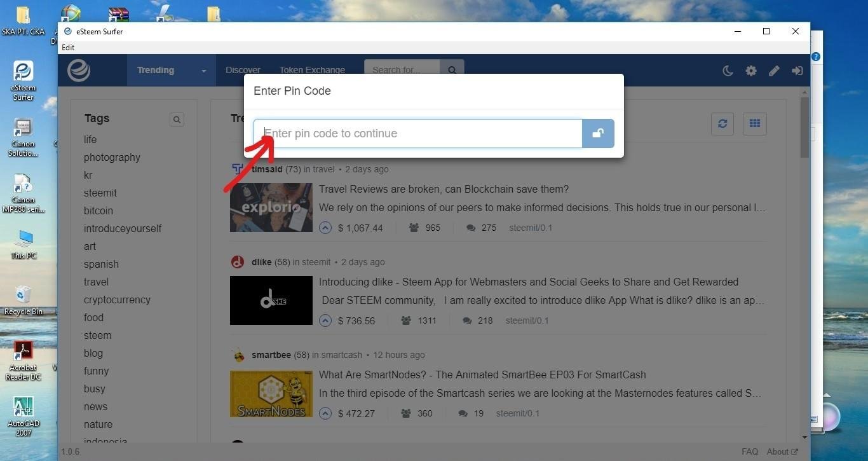Select the 'cryptocurrency' tag

(x=117, y=299)
